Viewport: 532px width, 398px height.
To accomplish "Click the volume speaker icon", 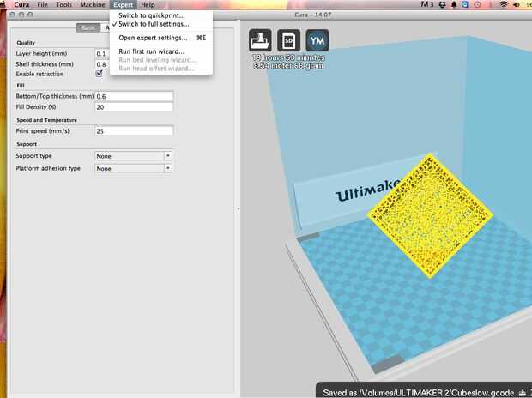I will coord(517,4).
